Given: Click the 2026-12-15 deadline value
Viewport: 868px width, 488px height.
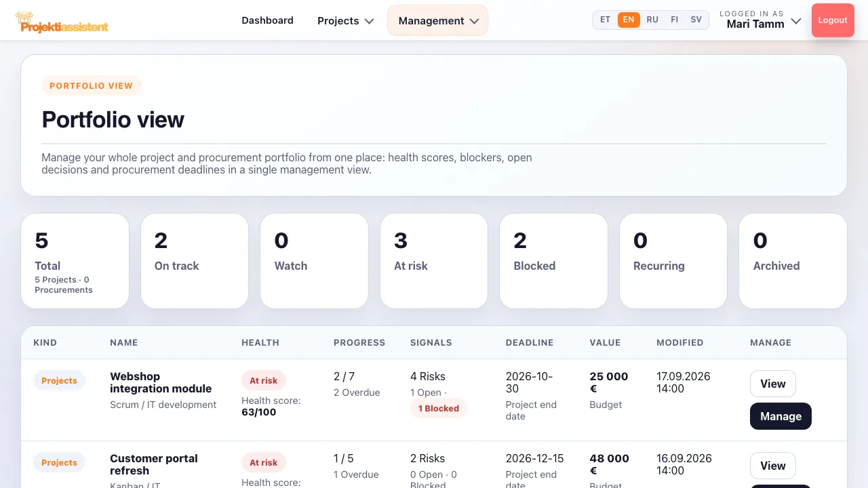Looking at the screenshot, I should tap(535, 458).
